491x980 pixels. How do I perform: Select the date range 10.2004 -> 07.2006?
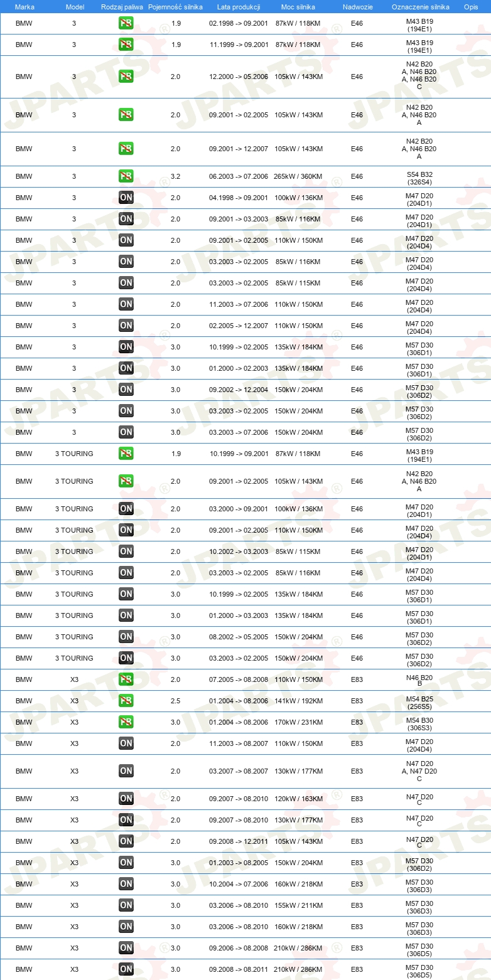click(x=239, y=884)
